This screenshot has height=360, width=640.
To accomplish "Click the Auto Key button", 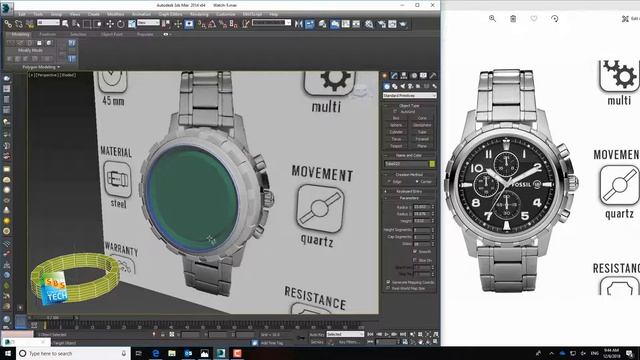I will point(317,334).
